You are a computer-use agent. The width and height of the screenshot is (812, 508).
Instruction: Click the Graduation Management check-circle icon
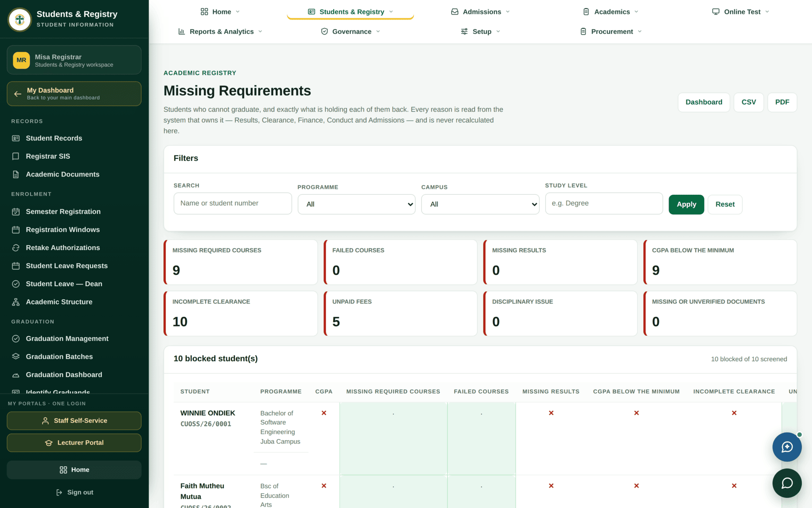tap(16, 339)
